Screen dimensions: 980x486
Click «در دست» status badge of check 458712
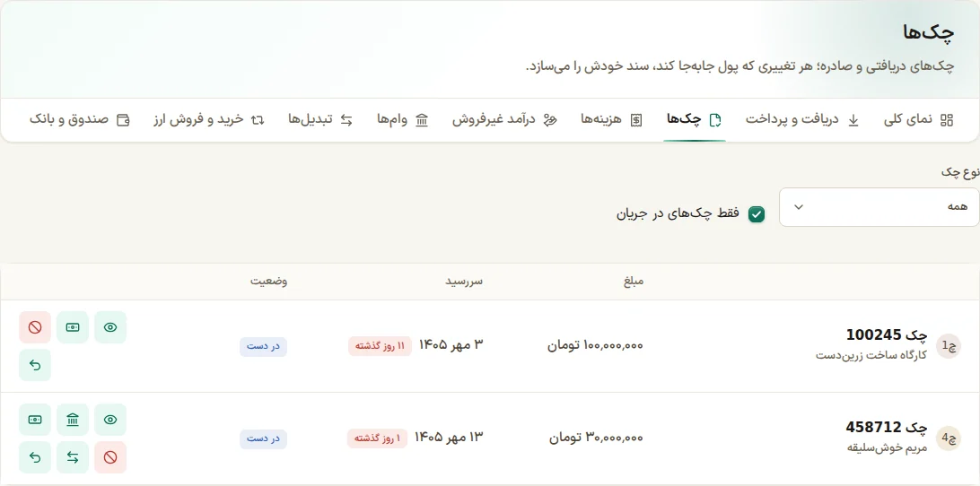click(x=263, y=439)
